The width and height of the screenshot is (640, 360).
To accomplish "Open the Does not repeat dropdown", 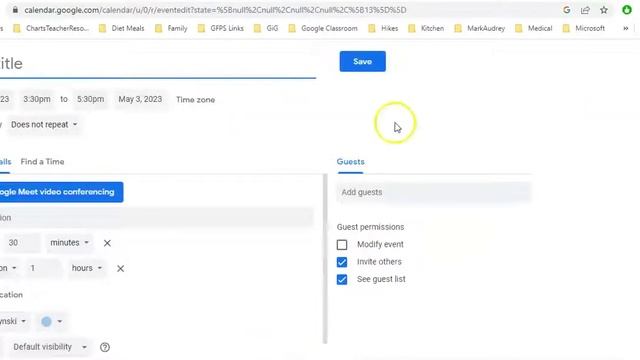I will tap(44, 124).
